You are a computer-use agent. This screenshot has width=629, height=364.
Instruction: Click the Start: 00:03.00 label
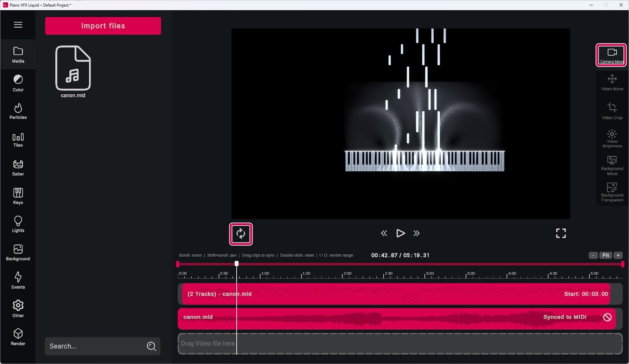point(586,294)
